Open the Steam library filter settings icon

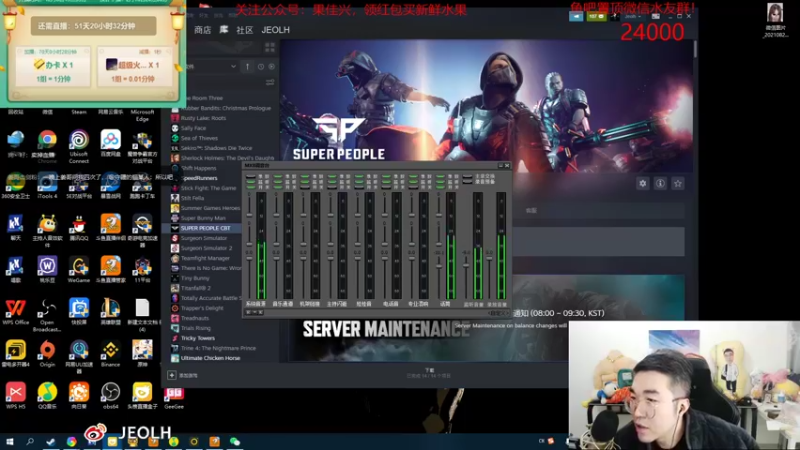[x=270, y=82]
